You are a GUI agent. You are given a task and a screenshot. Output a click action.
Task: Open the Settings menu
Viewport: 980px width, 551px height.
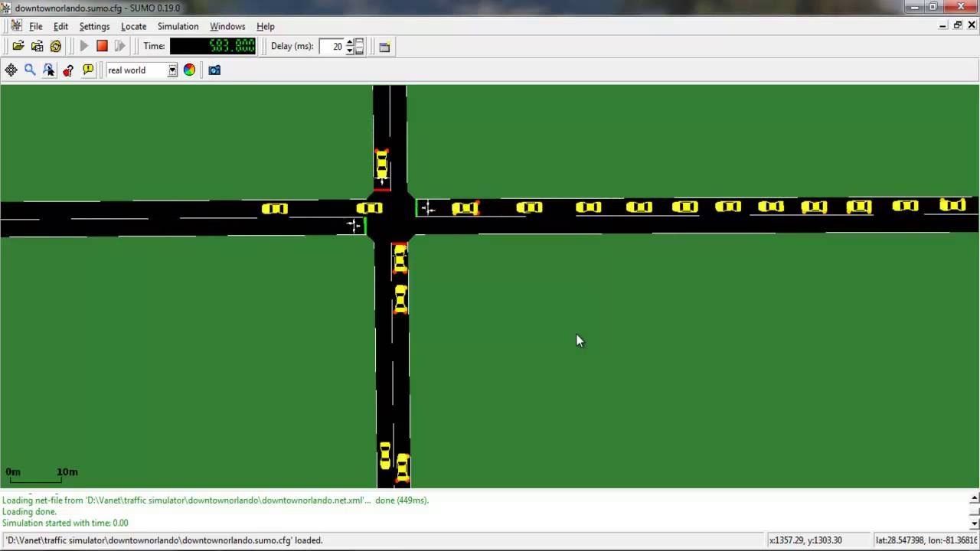point(94,26)
